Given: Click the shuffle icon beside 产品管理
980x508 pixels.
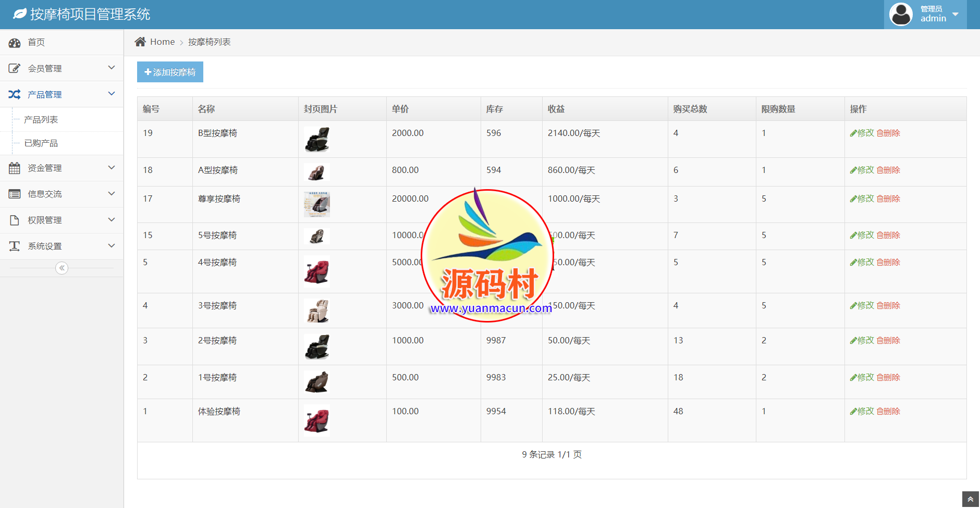Looking at the screenshot, I should coord(15,94).
